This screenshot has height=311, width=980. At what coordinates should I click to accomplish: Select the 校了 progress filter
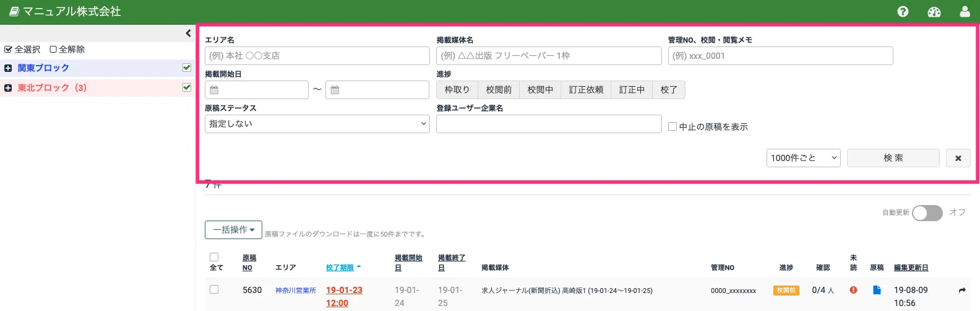click(x=669, y=90)
